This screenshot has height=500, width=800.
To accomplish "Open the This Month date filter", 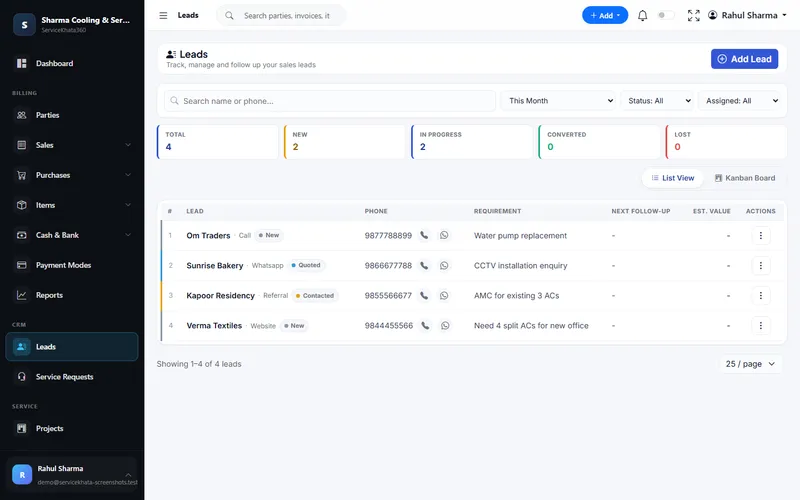I will click(559, 101).
